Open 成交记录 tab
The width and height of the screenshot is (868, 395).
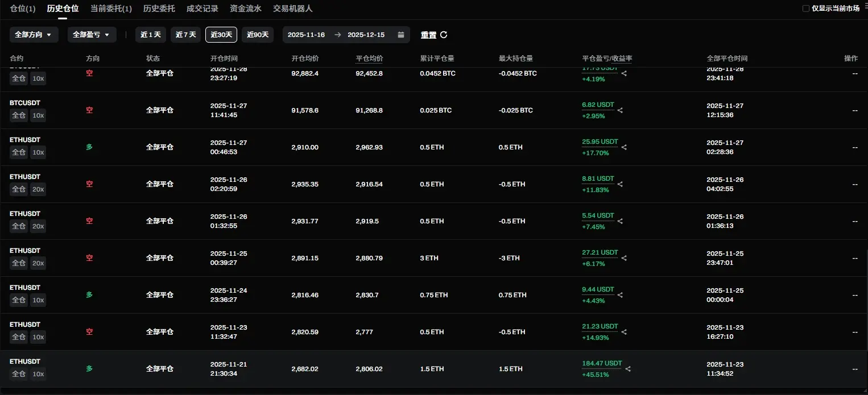(202, 9)
